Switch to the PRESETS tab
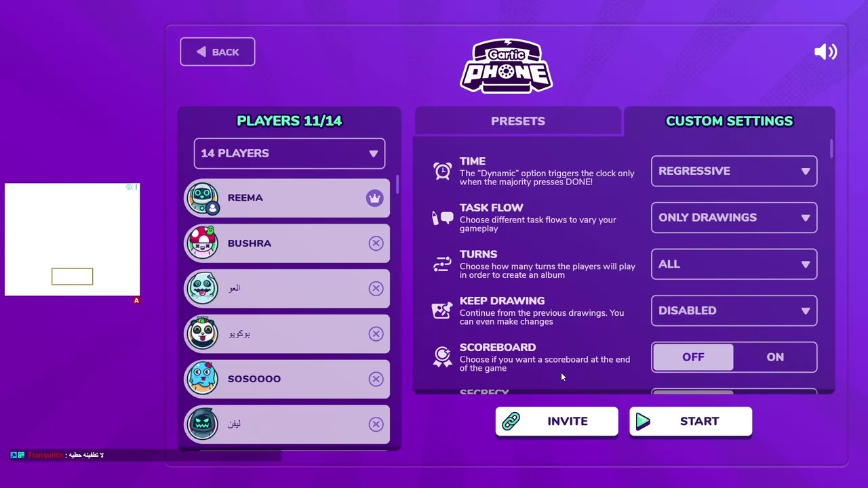Screen dimensions: 868x488 click(518, 121)
